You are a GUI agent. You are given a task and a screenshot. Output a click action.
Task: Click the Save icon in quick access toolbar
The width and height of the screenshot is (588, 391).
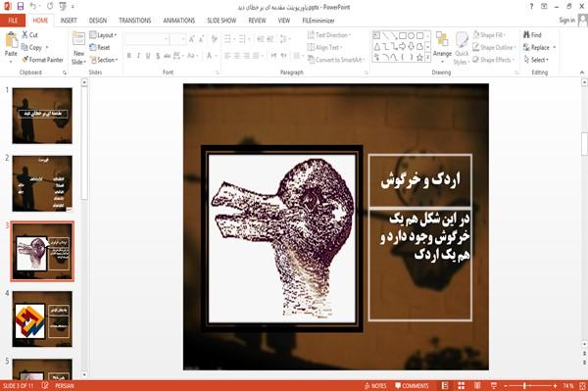coord(21,7)
